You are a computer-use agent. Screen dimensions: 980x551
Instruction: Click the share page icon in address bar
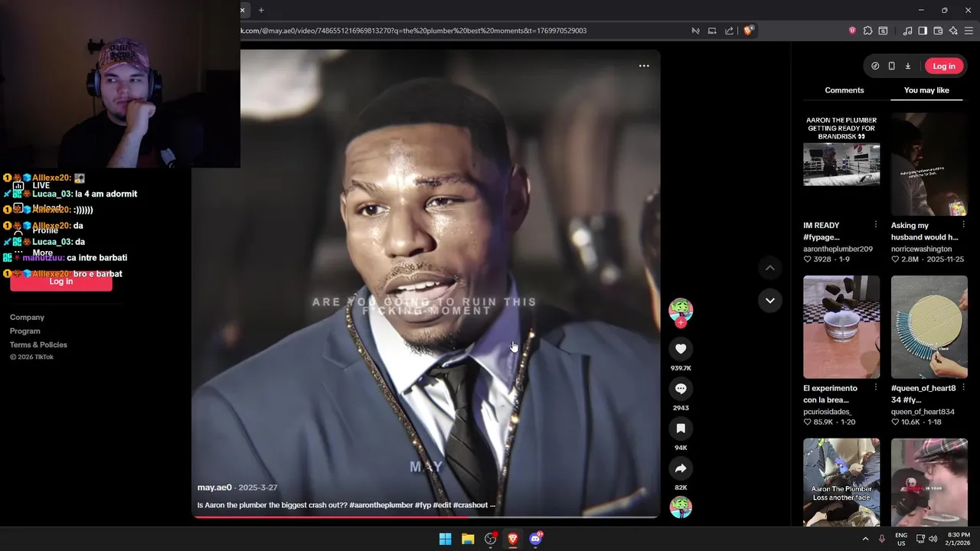coord(729,31)
